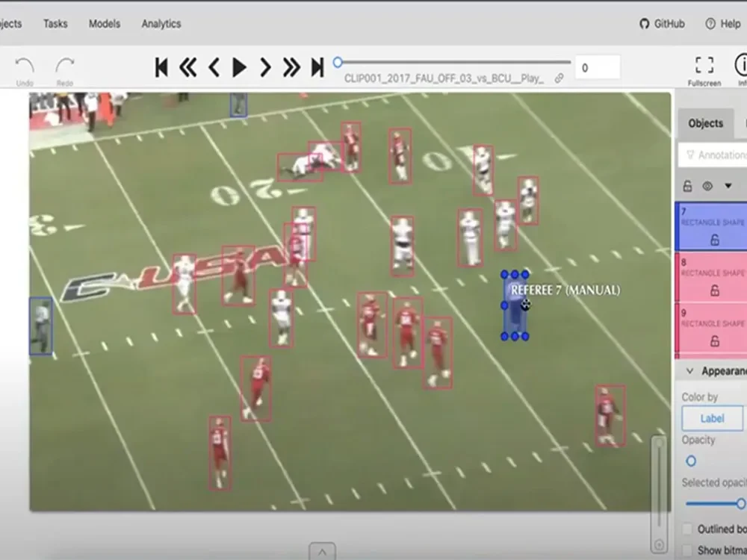This screenshot has height=560, width=747.
Task: Jump to the last frame
Action: (317, 67)
